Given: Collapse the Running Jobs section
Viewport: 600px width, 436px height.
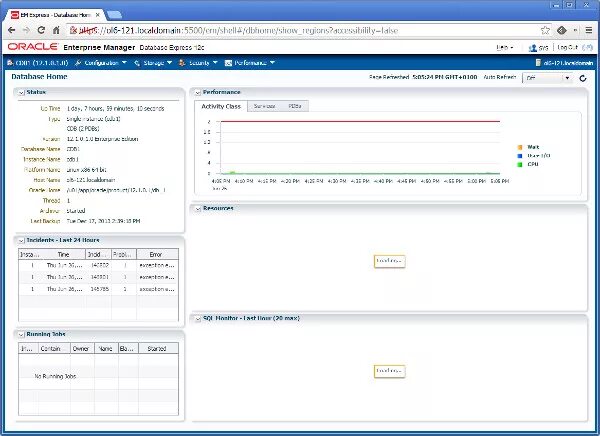Looking at the screenshot, I should 21,335.
